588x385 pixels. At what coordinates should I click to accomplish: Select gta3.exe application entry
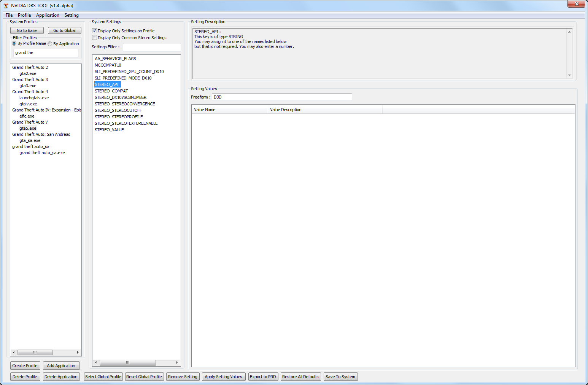point(28,86)
